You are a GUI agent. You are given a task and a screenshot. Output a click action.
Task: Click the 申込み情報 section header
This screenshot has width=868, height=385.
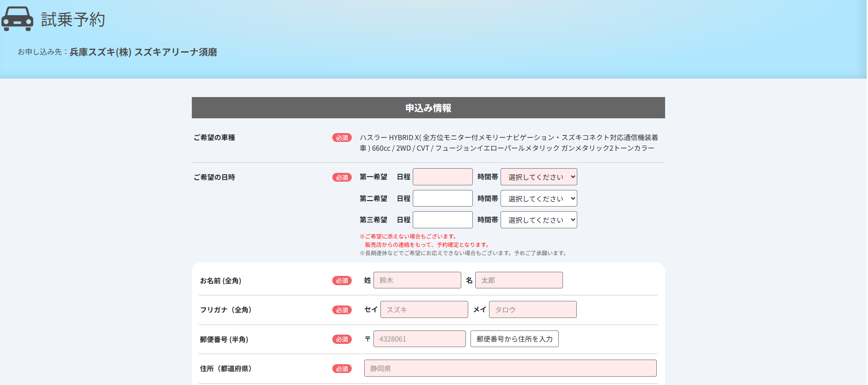point(428,108)
